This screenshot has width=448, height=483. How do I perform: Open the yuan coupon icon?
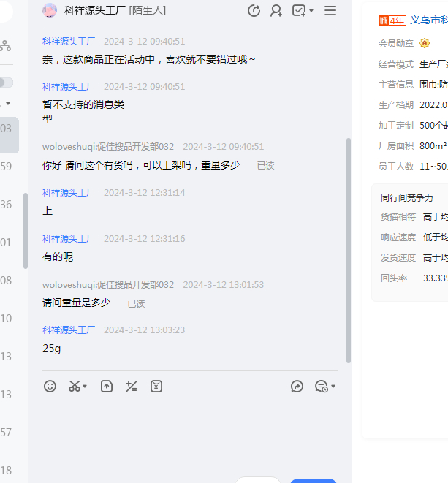pyautogui.click(x=156, y=386)
